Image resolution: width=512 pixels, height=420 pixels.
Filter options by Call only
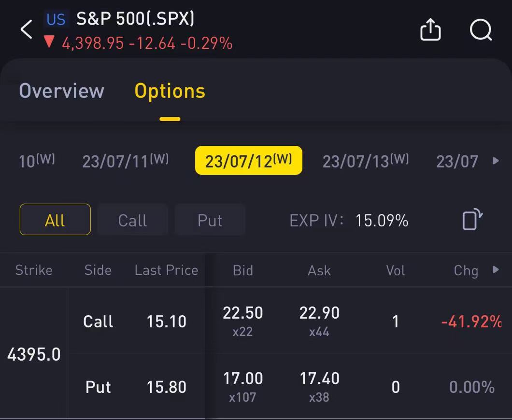[x=132, y=220]
